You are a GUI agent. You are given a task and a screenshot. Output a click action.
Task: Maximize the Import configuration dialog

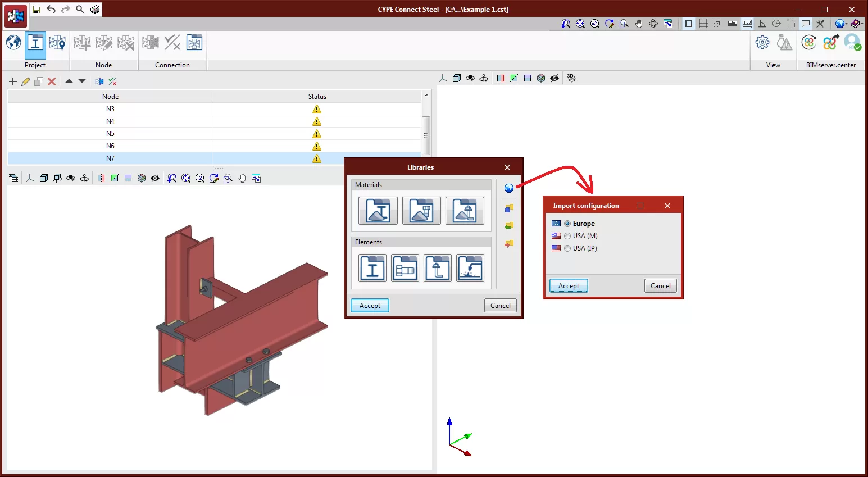(x=640, y=206)
